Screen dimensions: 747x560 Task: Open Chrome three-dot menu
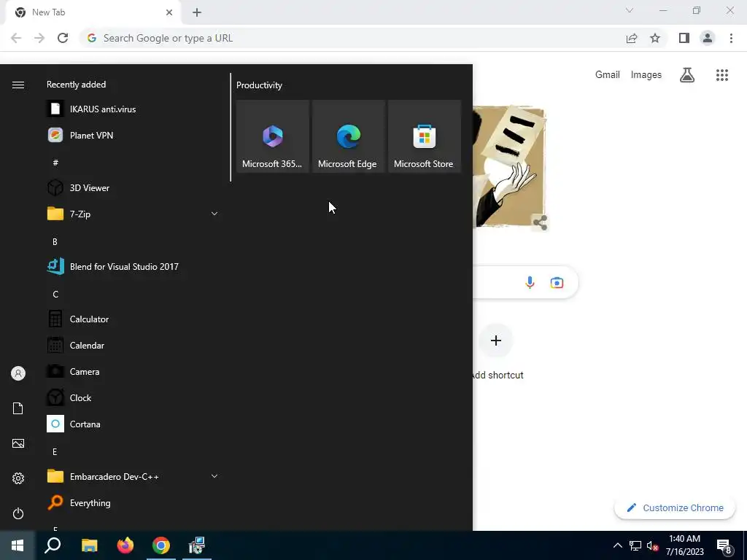731,38
